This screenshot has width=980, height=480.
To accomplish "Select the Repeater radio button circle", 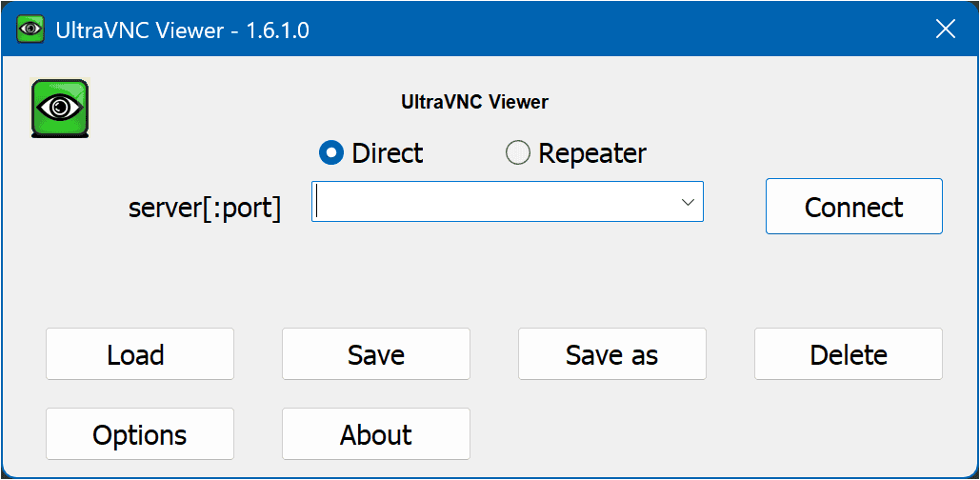I will [518, 152].
